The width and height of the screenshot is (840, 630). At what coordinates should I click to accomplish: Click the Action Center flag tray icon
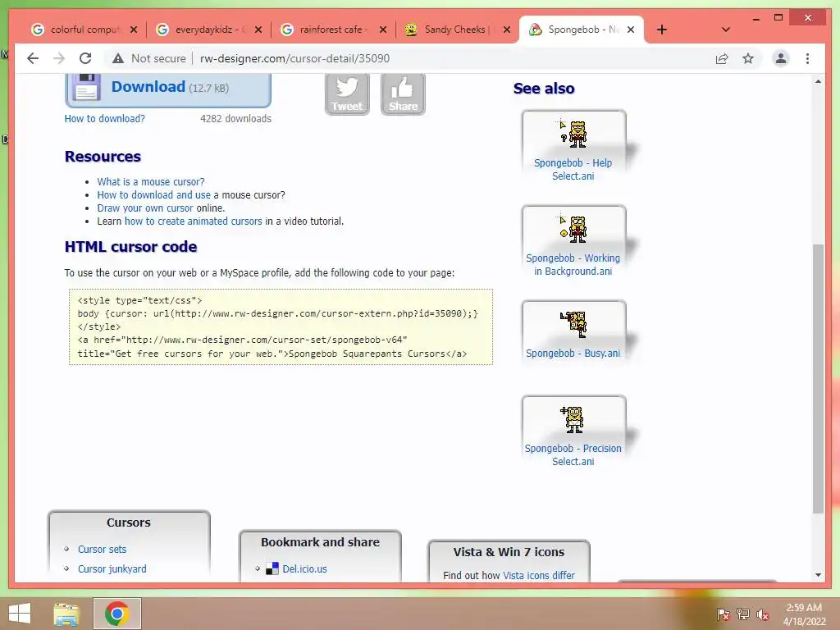[723, 614]
